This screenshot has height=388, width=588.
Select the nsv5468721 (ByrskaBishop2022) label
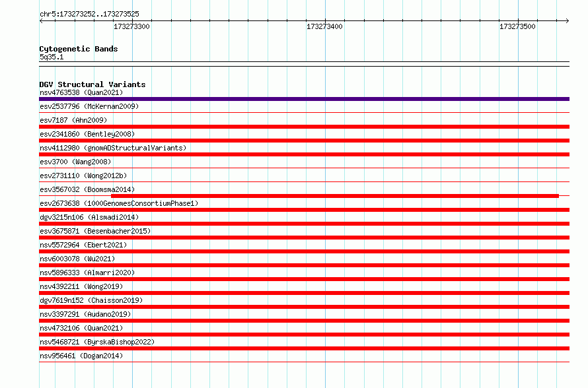coord(97,342)
